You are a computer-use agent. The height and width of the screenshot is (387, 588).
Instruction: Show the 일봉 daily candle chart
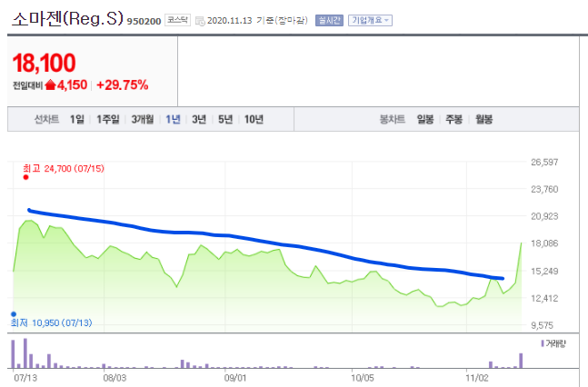[425, 119]
